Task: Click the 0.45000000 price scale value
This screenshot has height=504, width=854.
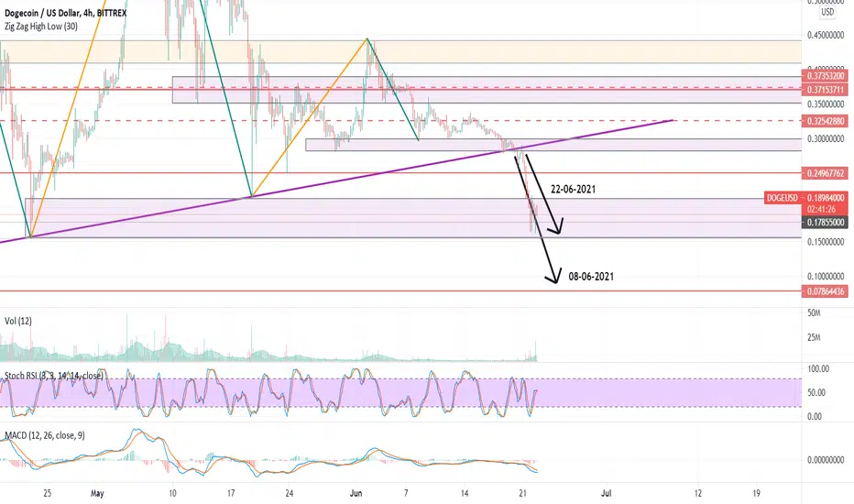Action: pos(826,36)
